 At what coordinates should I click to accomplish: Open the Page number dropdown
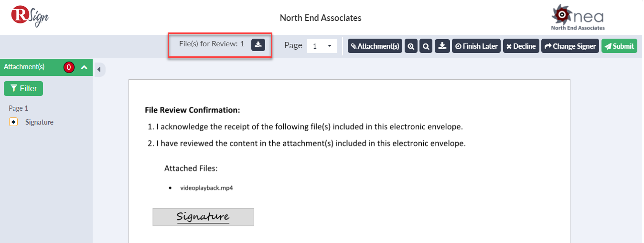click(322, 46)
